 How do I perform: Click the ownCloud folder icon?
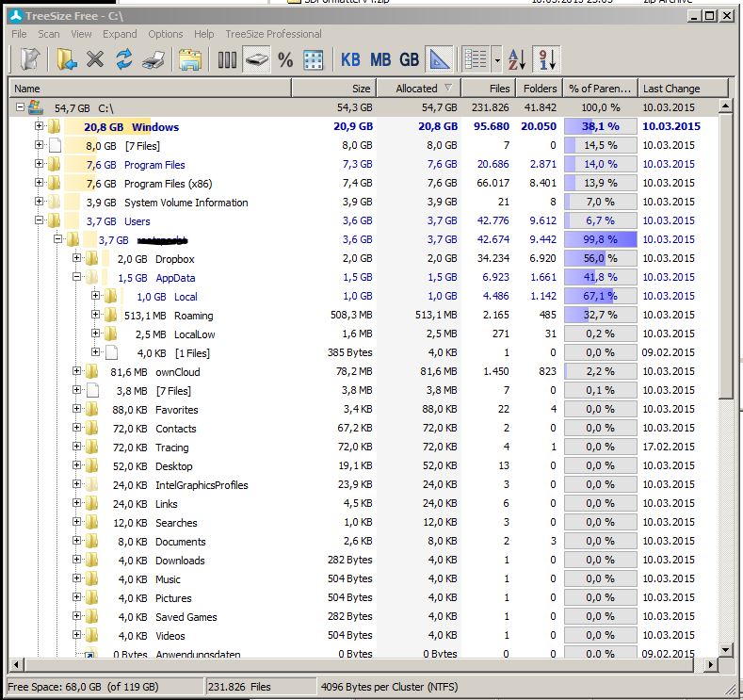point(91,371)
